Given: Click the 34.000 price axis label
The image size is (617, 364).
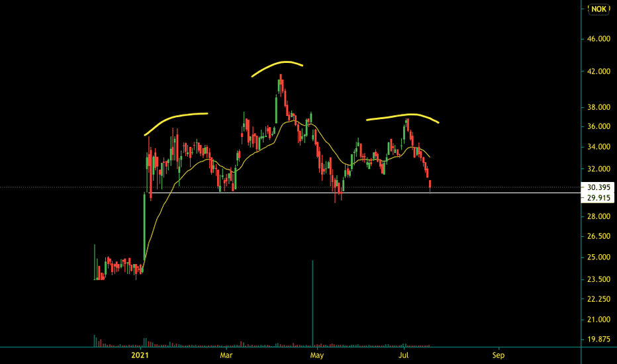Looking at the screenshot, I should pyautogui.click(x=598, y=147).
